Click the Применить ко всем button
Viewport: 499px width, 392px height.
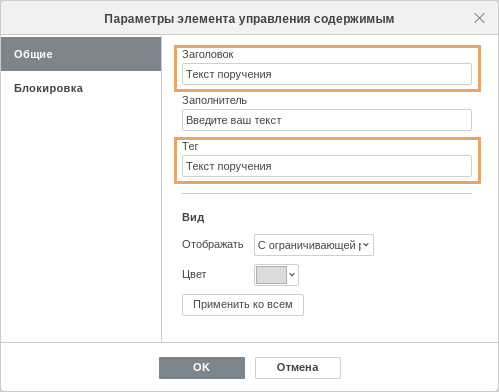pyautogui.click(x=243, y=305)
